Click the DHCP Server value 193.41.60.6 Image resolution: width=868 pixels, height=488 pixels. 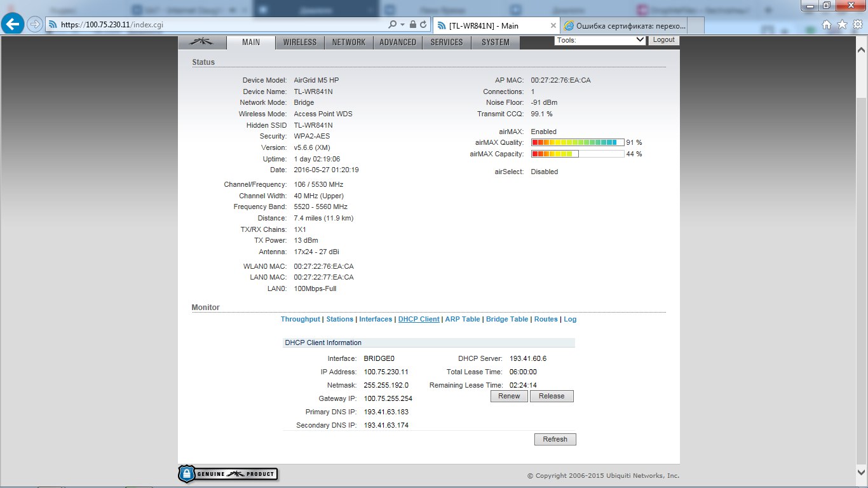point(528,358)
